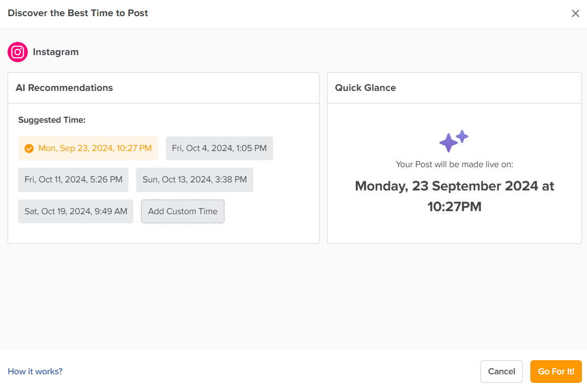Open the How it works? link
The image size is (587, 392).
(35, 371)
